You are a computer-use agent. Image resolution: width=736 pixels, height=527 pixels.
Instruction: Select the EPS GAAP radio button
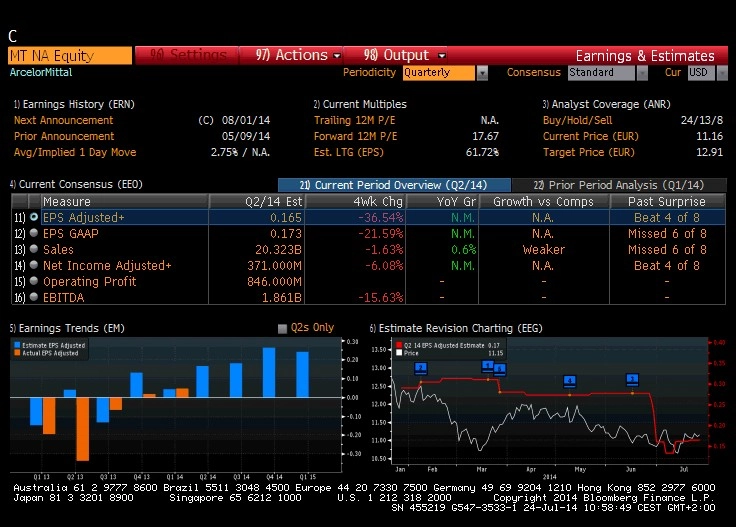34,233
